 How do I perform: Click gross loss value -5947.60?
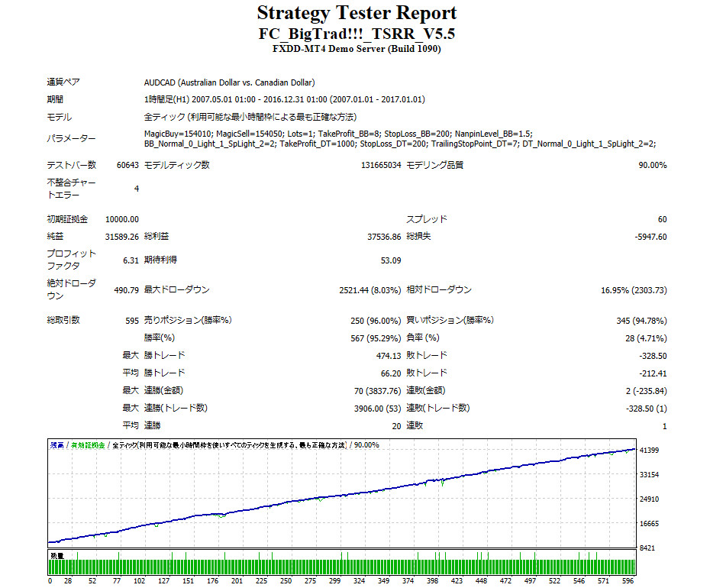tap(650, 237)
